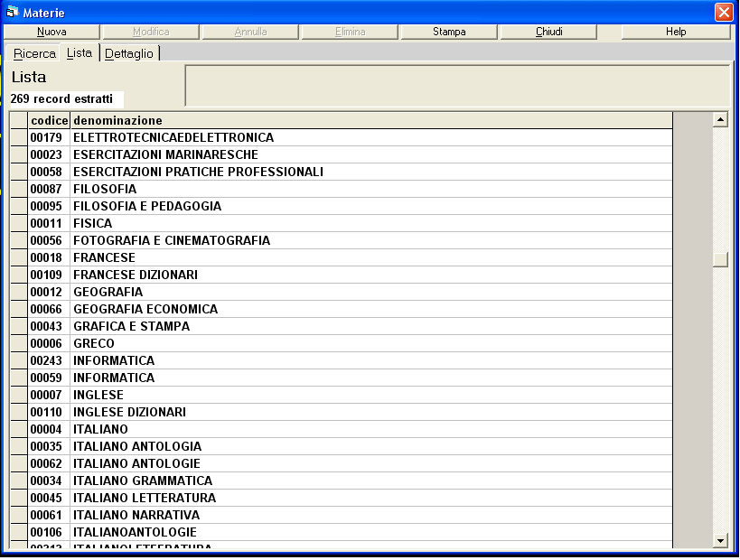Select the Lista tab
Screen dimensions: 740x560
click(x=80, y=52)
